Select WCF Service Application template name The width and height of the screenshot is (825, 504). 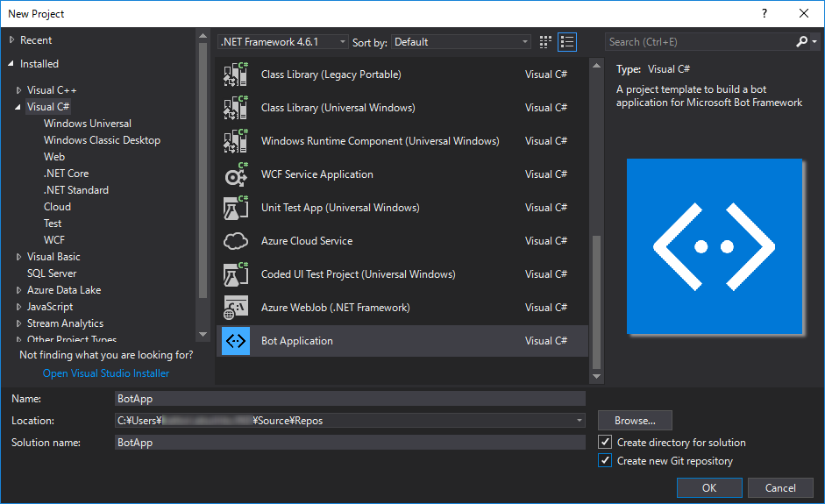click(x=317, y=174)
